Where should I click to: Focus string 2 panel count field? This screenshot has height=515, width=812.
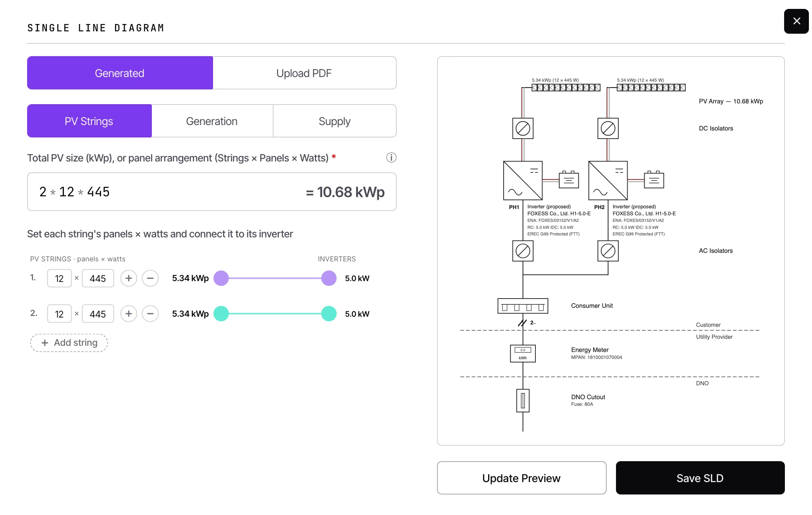coord(59,314)
